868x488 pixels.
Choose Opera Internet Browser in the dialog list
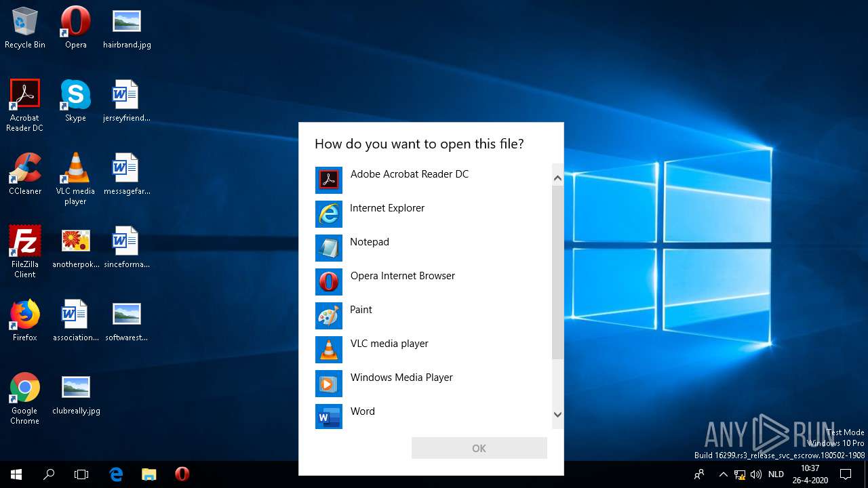pos(433,281)
